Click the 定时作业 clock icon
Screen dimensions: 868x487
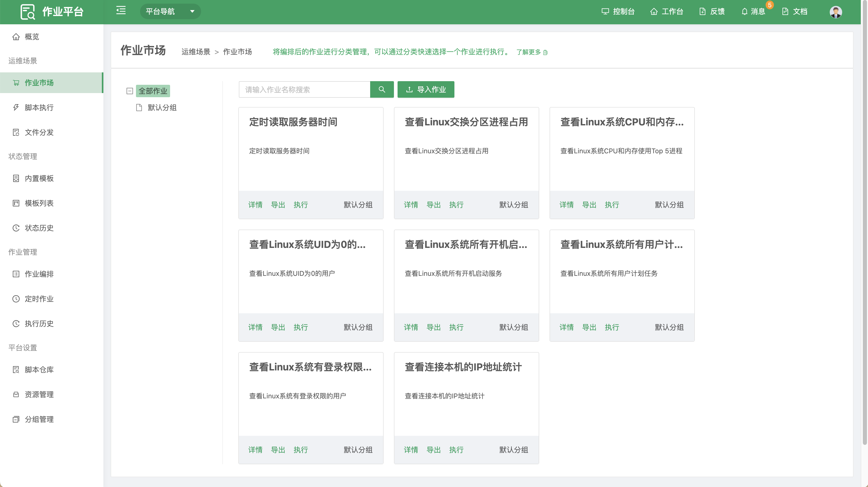click(x=16, y=299)
